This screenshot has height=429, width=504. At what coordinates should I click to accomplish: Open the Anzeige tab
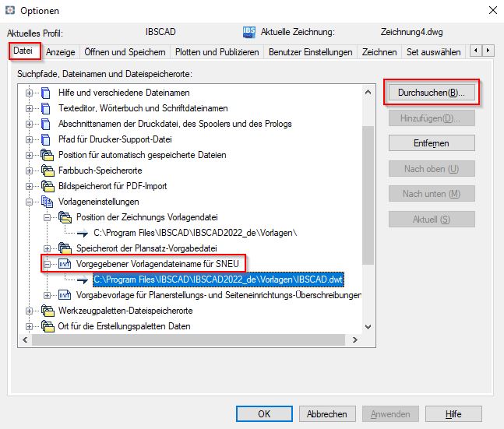[x=61, y=51]
